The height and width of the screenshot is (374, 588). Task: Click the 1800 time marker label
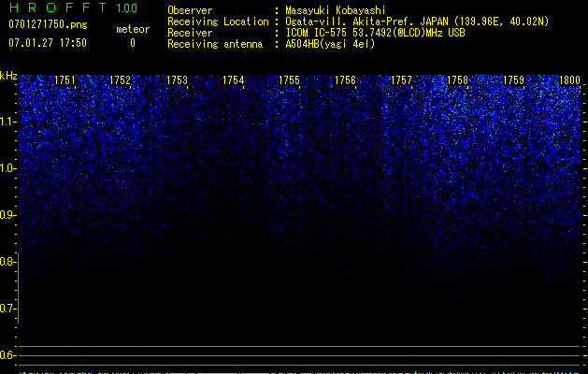(x=569, y=80)
